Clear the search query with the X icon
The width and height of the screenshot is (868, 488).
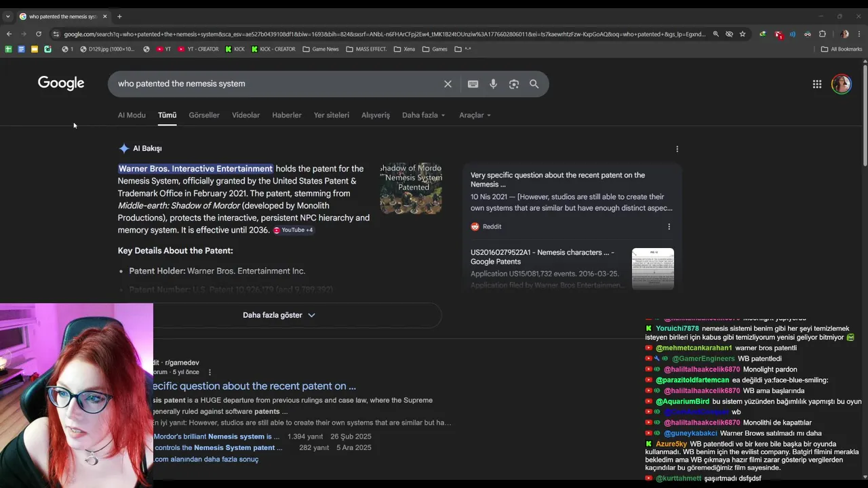coord(448,84)
